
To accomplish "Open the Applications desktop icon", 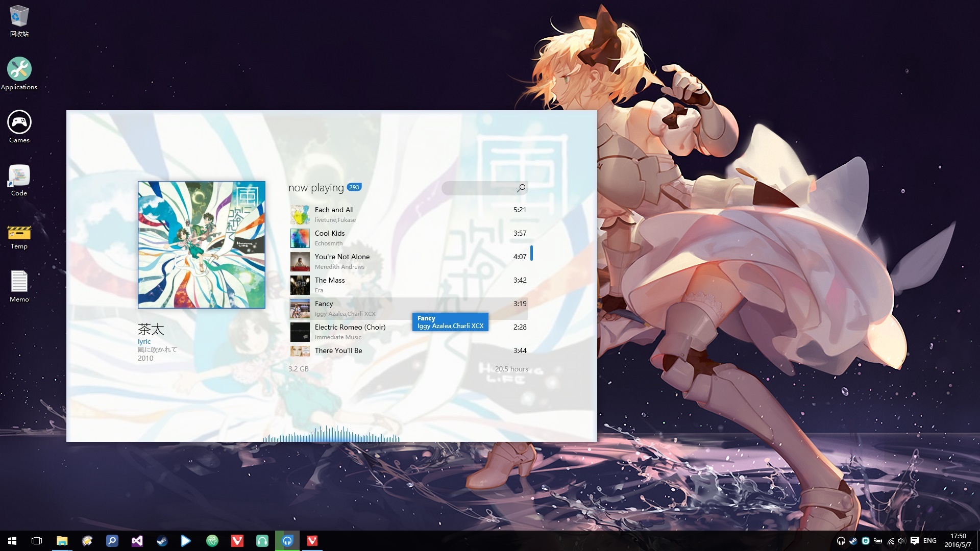I will (19, 69).
